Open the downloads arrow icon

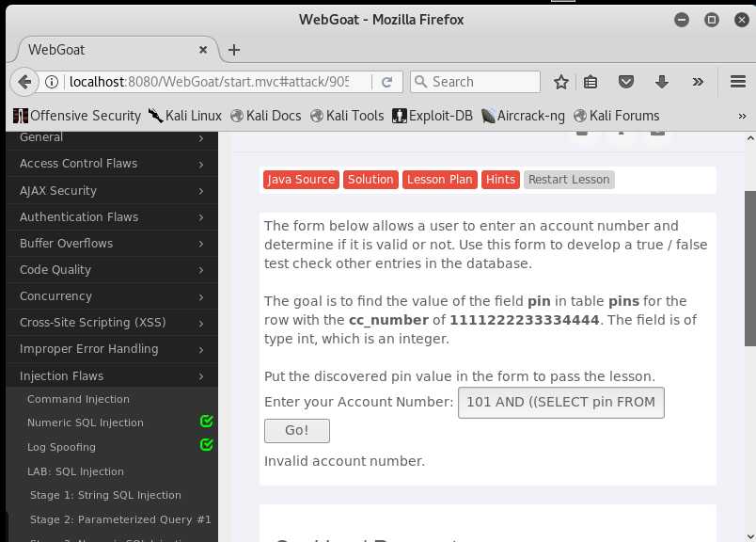[662, 82]
